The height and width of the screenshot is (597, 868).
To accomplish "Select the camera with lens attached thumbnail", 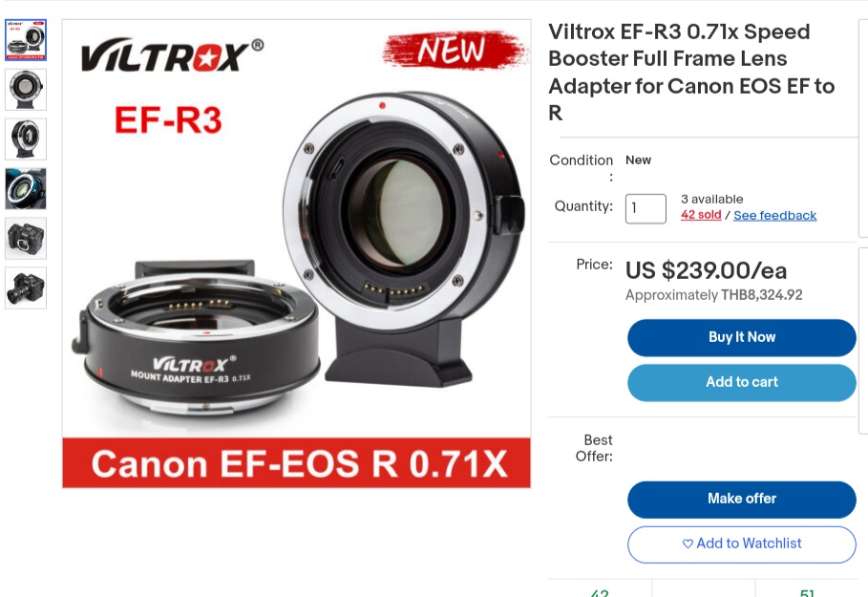I will click(26, 288).
